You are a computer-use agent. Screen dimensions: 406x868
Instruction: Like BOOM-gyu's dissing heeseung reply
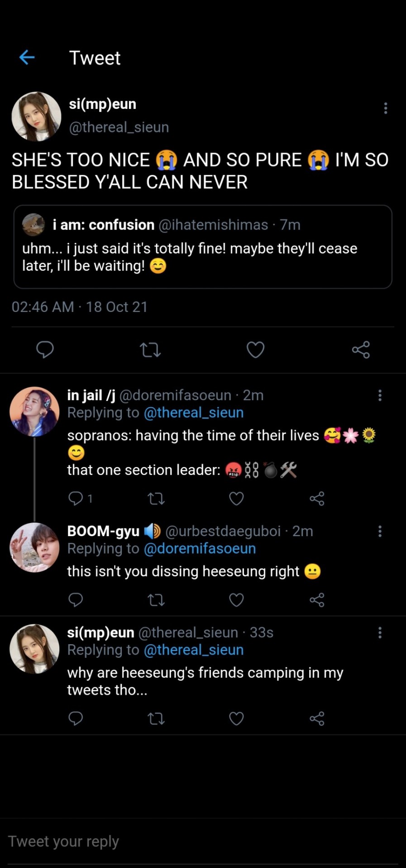[x=236, y=600]
